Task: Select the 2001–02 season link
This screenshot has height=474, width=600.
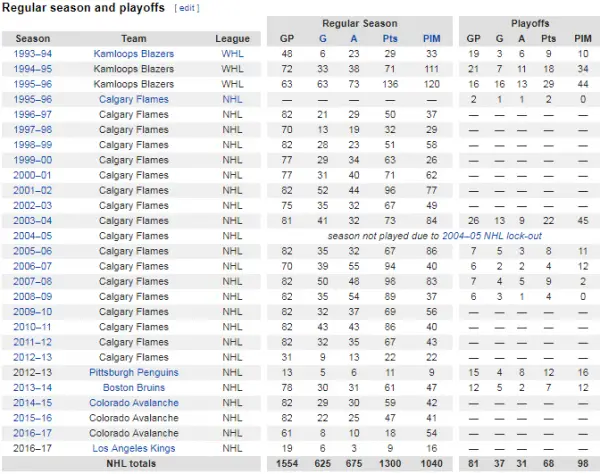Action: pyautogui.click(x=33, y=190)
